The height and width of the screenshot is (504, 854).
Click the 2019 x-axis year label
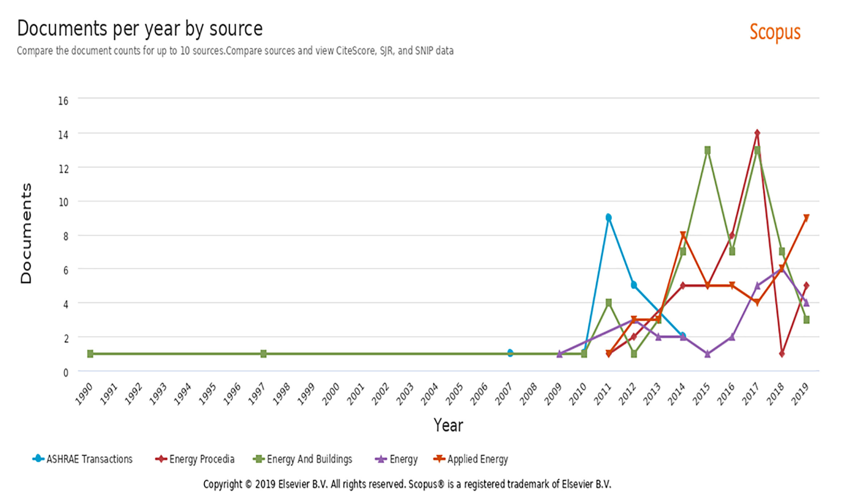[x=800, y=394]
